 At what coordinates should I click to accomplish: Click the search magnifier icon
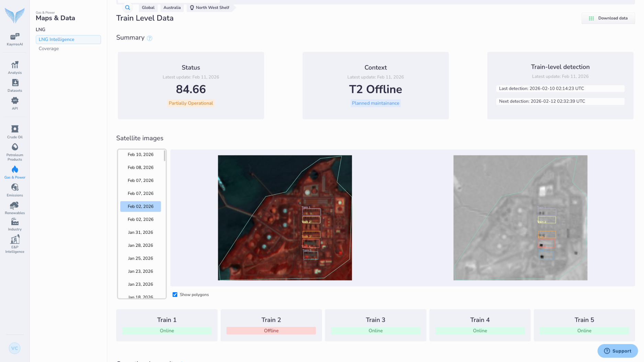pyautogui.click(x=127, y=8)
